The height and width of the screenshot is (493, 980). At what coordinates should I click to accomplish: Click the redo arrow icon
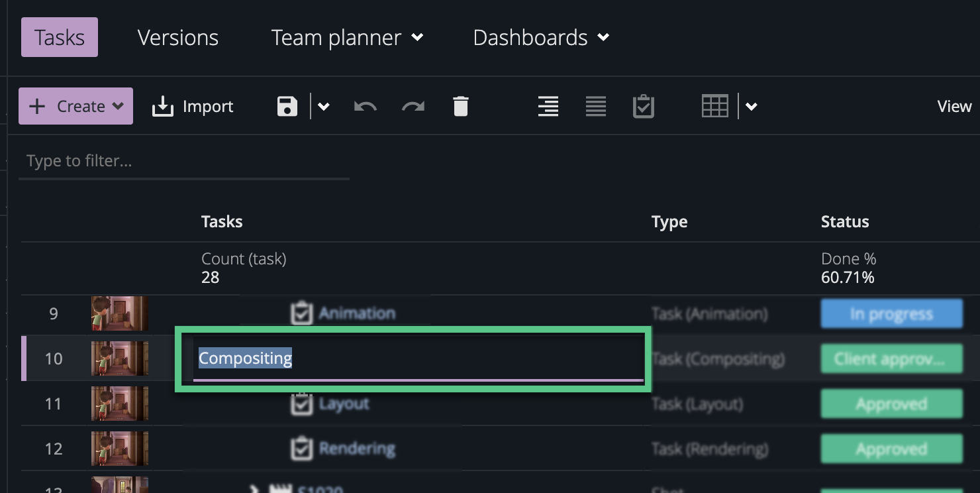413,107
